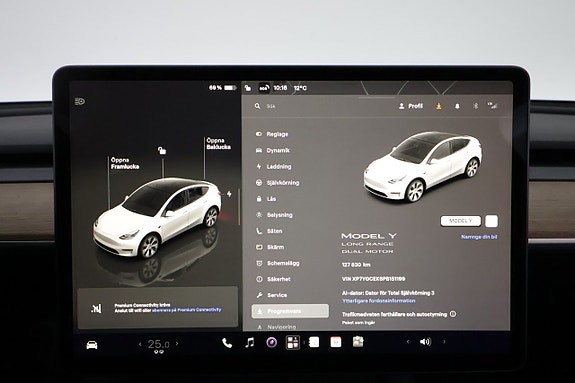575x383 pixels.
Task: Open the purple camera app
Action: (x=271, y=343)
